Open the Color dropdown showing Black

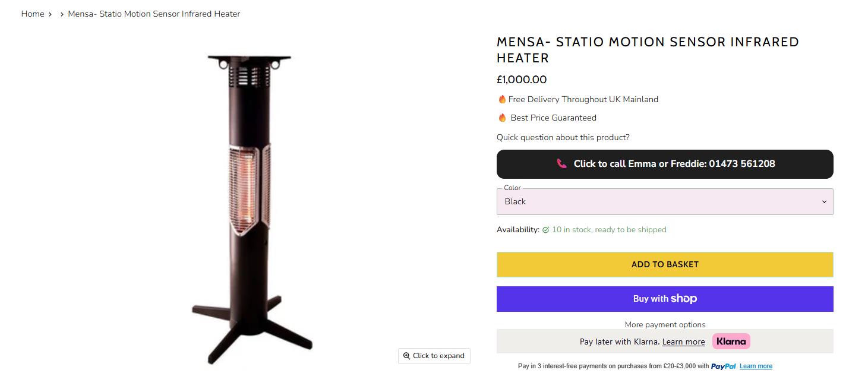tap(664, 201)
